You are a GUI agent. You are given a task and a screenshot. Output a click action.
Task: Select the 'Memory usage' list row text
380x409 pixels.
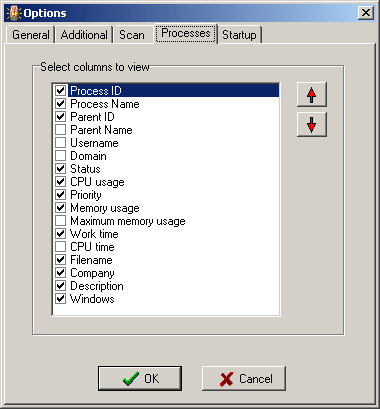point(105,208)
